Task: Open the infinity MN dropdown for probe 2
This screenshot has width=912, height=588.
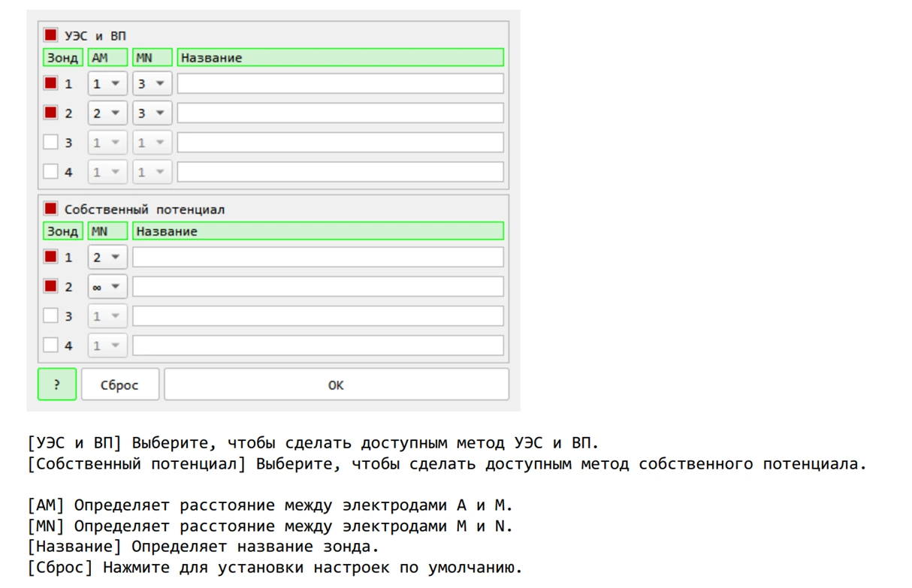Action: pos(107,286)
